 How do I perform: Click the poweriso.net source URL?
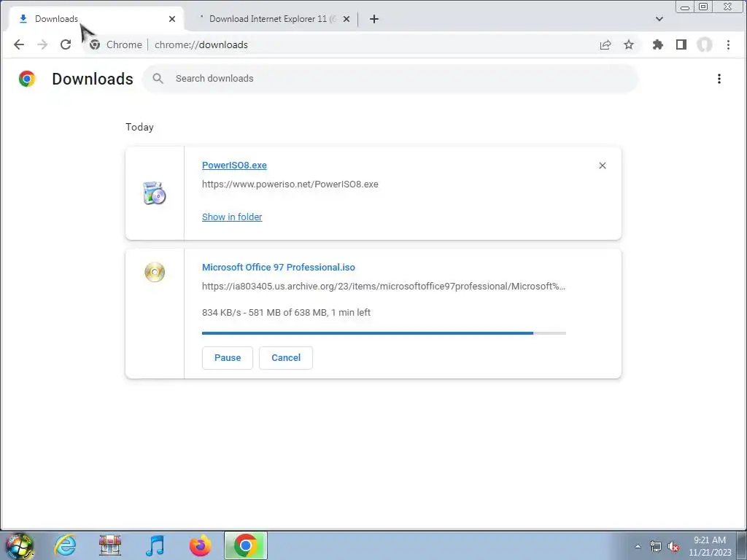click(290, 184)
